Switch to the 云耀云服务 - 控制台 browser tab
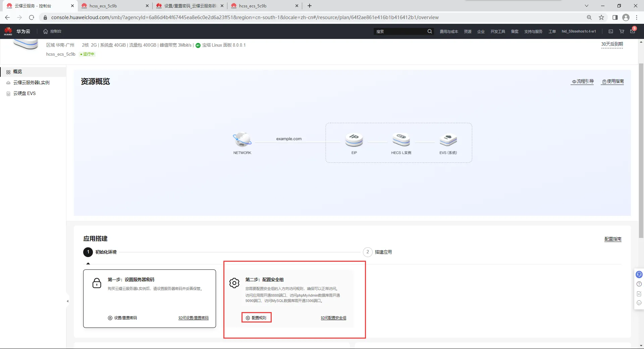This screenshot has height=349, width=644. tap(40, 6)
